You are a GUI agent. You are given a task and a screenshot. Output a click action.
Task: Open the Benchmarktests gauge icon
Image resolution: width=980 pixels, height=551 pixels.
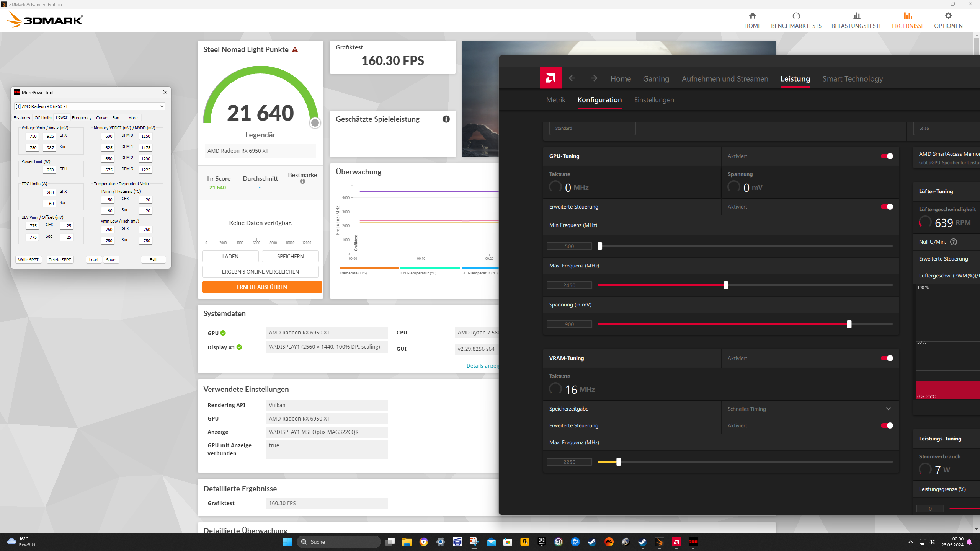[796, 16]
